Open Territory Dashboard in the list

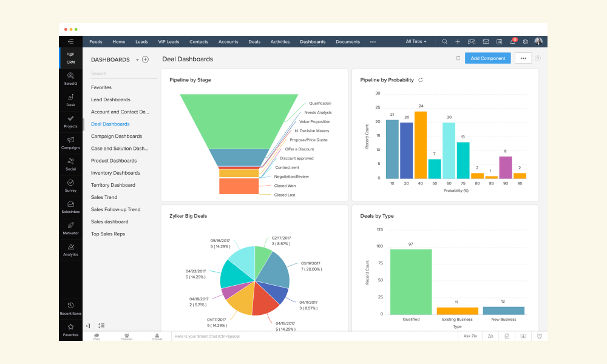click(x=113, y=185)
